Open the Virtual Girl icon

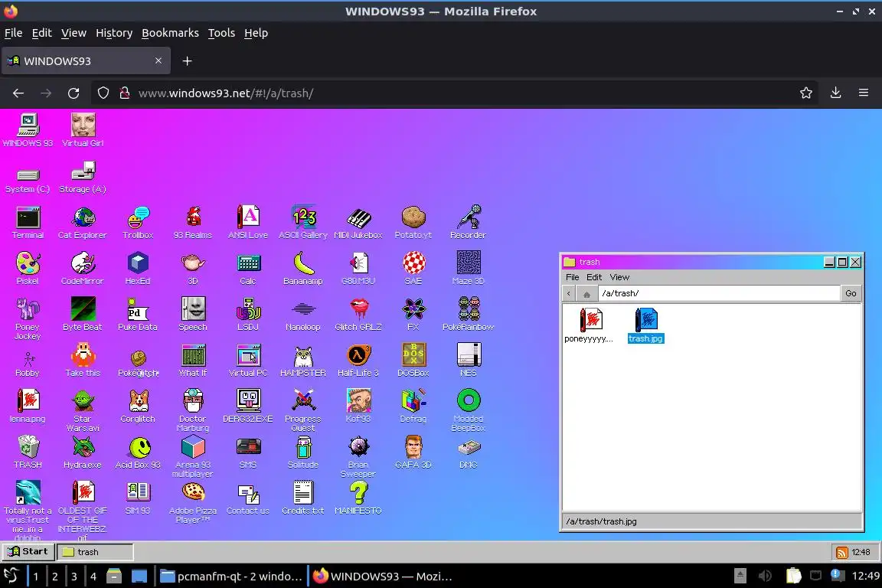tap(83, 131)
